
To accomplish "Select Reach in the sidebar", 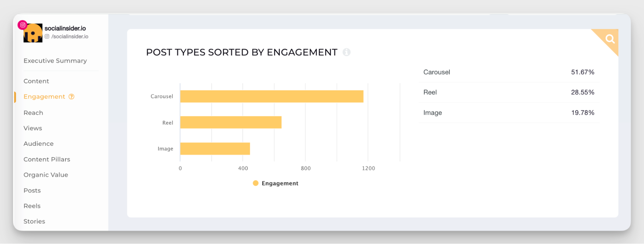I will (33, 113).
